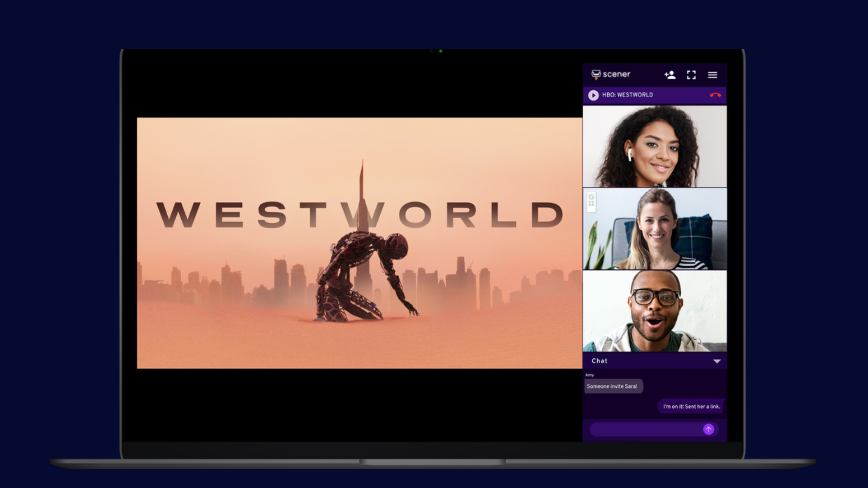Select the curly-haired woman's video tile
868x488 pixels.
point(655,146)
